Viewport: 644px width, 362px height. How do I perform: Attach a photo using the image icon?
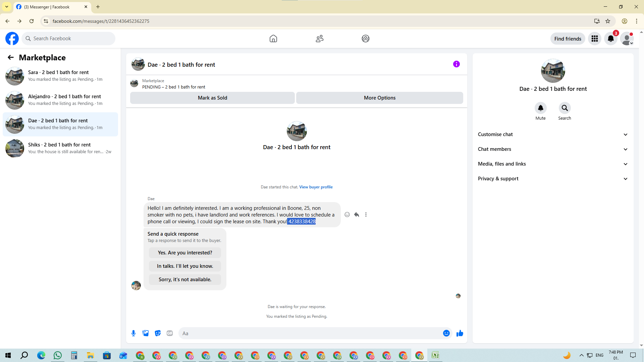coord(146,333)
